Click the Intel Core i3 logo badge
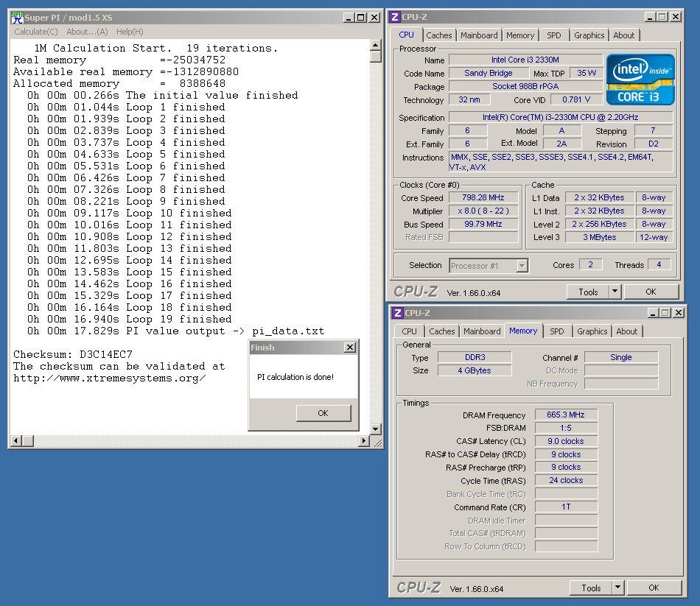Viewport: 700px width, 606px height. (x=640, y=80)
